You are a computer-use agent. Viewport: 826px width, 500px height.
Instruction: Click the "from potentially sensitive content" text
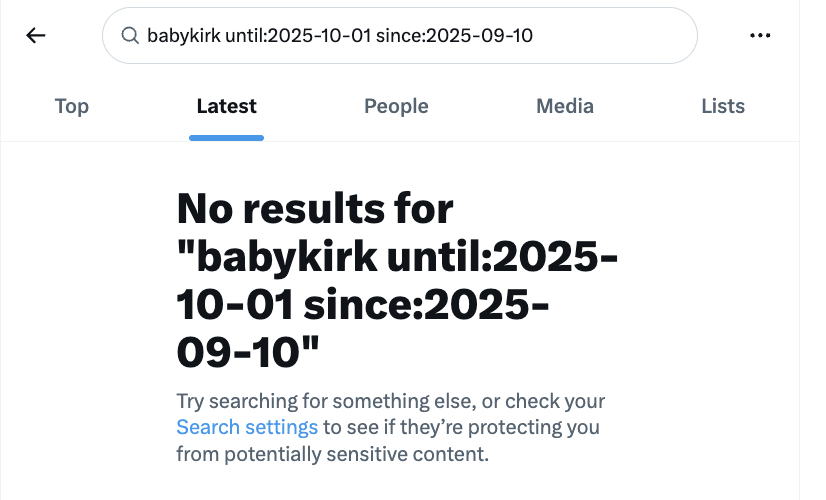[x=332, y=453]
